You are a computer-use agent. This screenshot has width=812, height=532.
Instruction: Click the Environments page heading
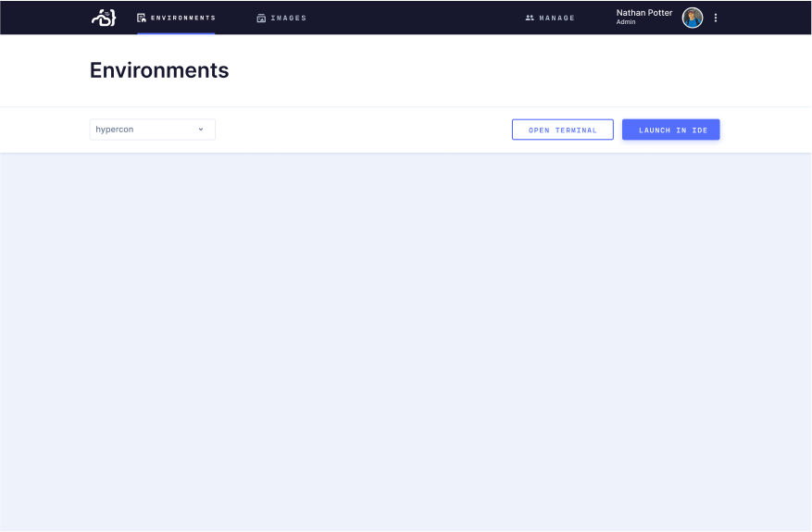pyautogui.click(x=159, y=70)
